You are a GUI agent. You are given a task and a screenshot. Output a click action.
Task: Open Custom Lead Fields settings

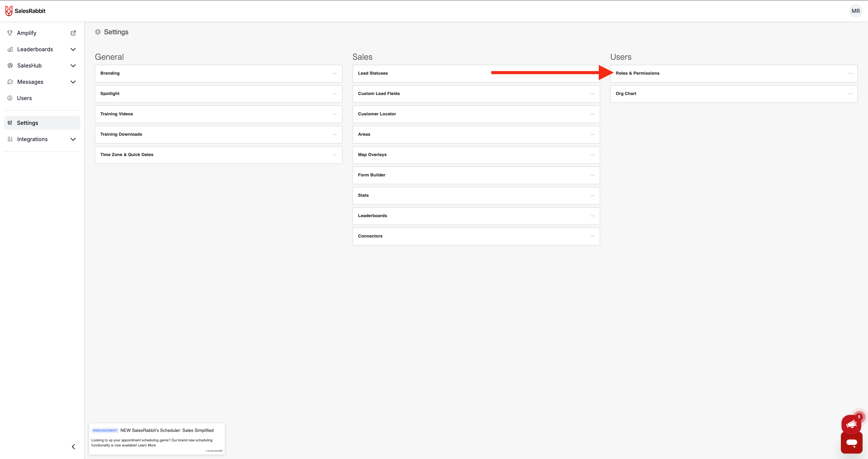476,94
